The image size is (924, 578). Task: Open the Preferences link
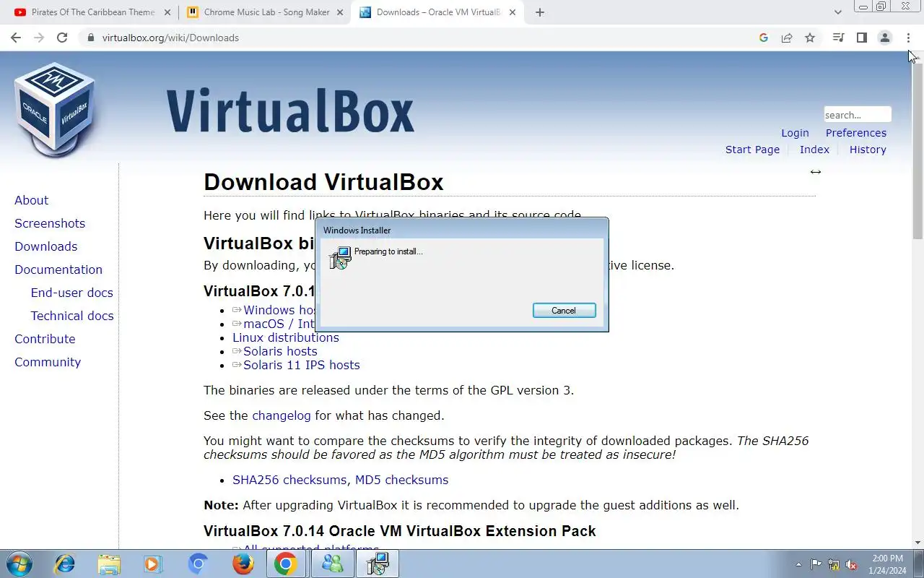coord(856,133)
